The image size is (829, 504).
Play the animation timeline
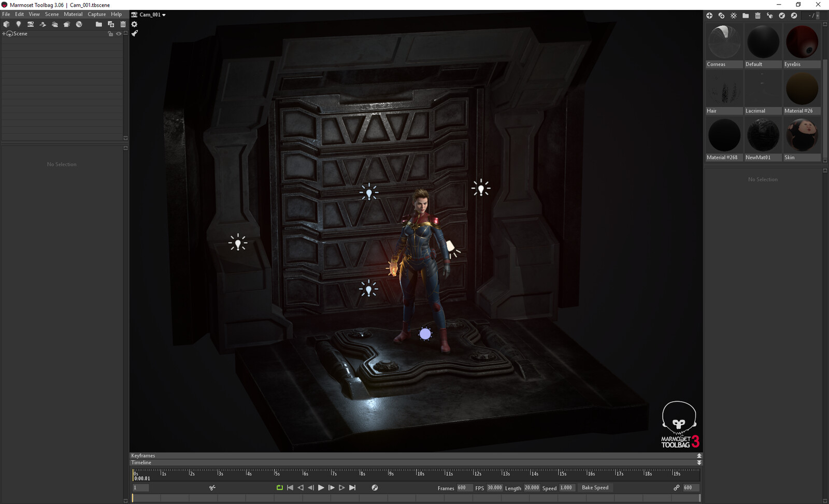[x=321, y=487]
